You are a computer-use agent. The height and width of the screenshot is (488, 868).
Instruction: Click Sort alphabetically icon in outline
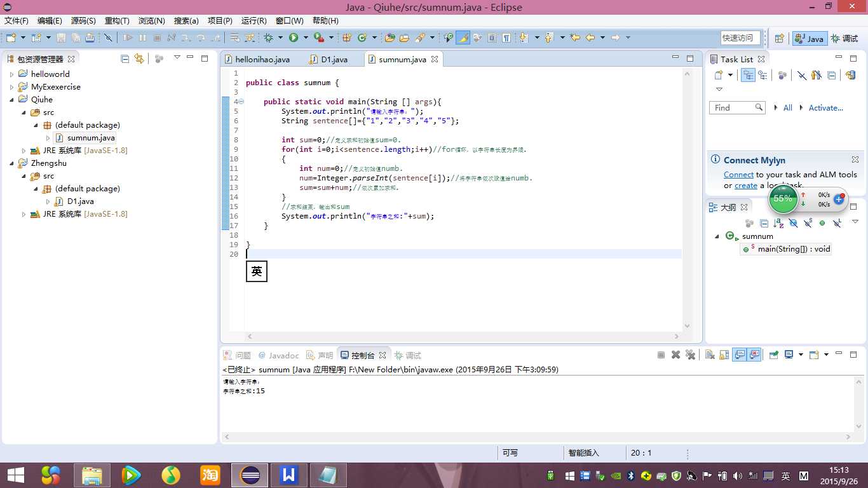point(778,223)
